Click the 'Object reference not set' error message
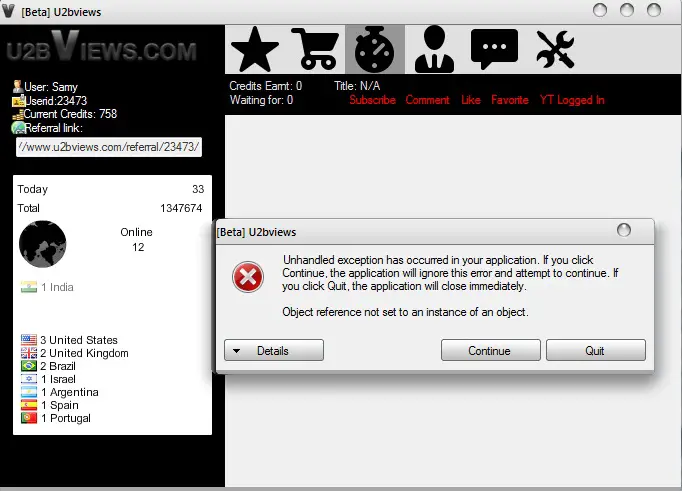 (405, 312)
